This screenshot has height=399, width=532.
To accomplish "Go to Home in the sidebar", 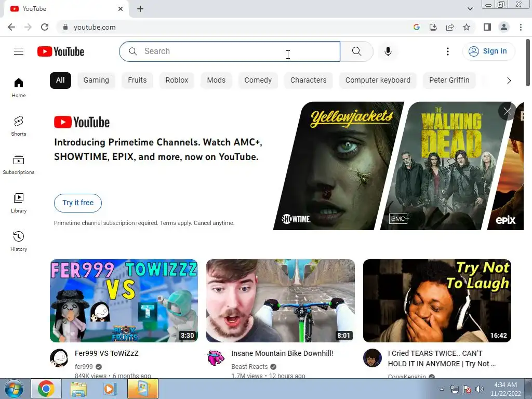I will pos(19,87).
